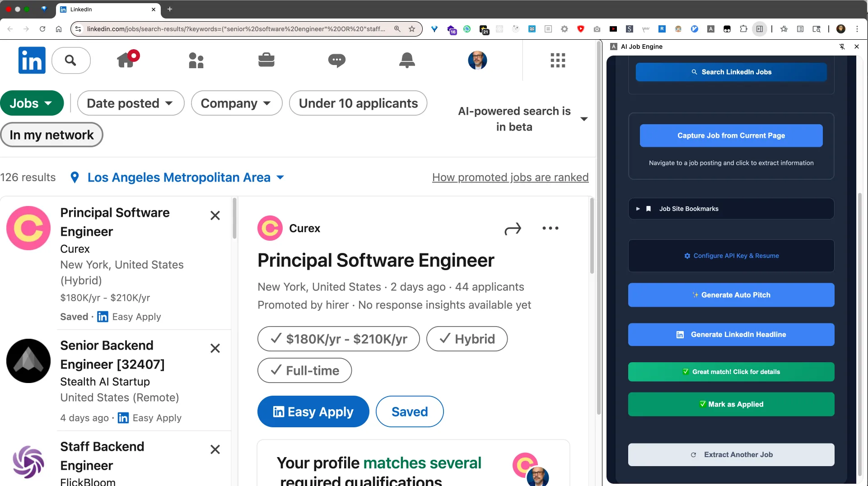This screenshot has width=868, height=486.
Task: Bookmark this page with star icon
Action: (412, 29)
